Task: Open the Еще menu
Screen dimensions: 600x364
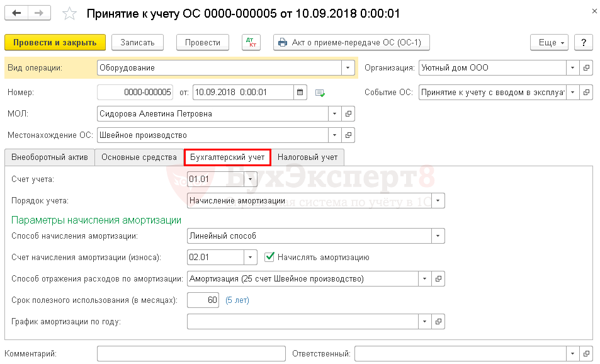Action: tap(550, 42)
